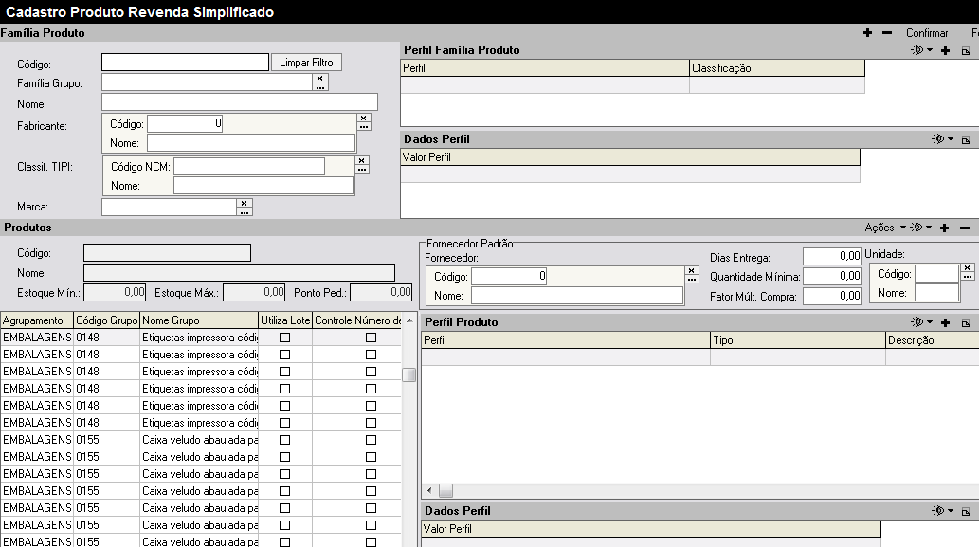Open the Classif. TIPI lookup (ellipsis)
Viewport: 980px width, 548px height.
click(x=361, y=170)
